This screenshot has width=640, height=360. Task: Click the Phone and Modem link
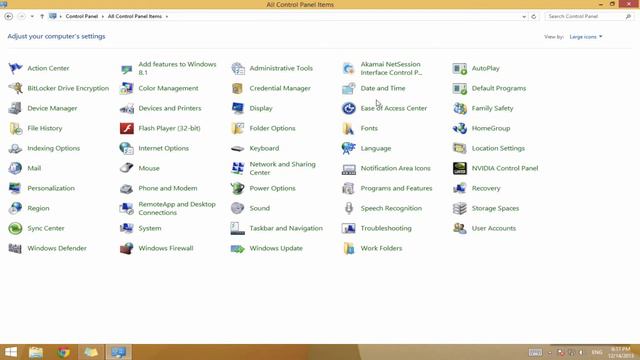pyautogui.click(x=168, y=188)
